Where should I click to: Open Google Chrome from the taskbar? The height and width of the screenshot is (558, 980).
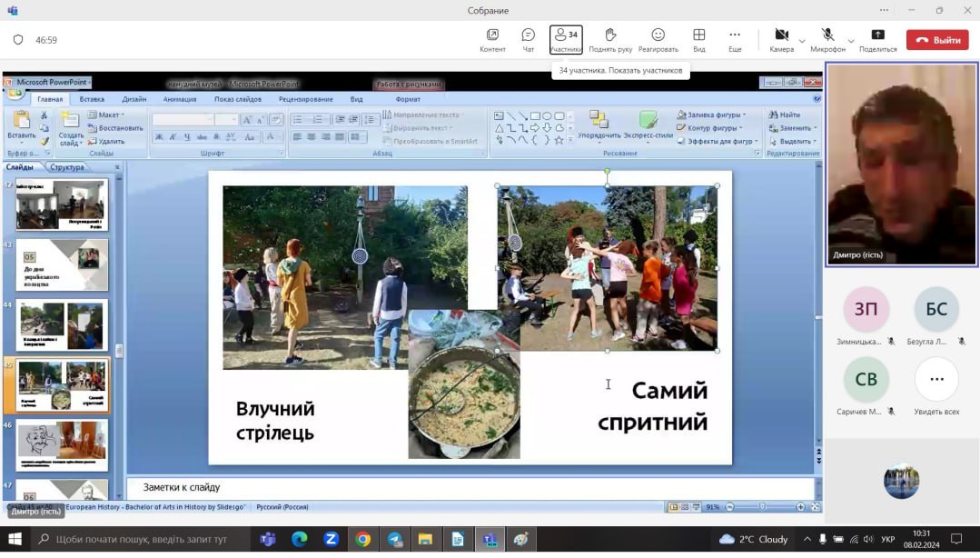(x=362, y=540)
